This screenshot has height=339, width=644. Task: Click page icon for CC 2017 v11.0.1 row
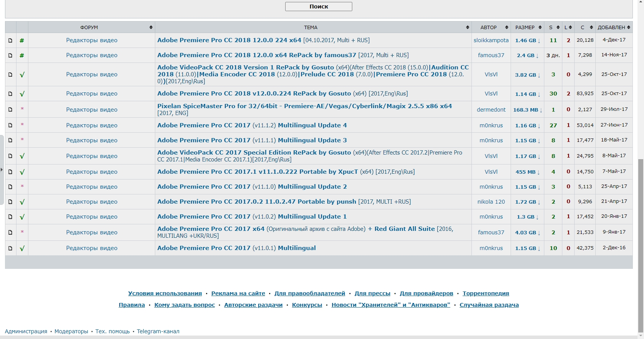(10, 248)
